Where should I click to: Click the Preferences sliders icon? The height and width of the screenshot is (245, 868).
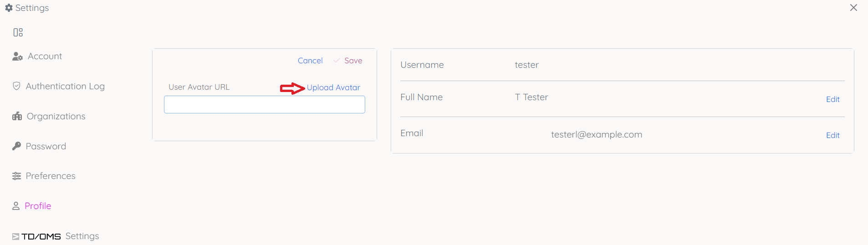click(x=16, y=176)
